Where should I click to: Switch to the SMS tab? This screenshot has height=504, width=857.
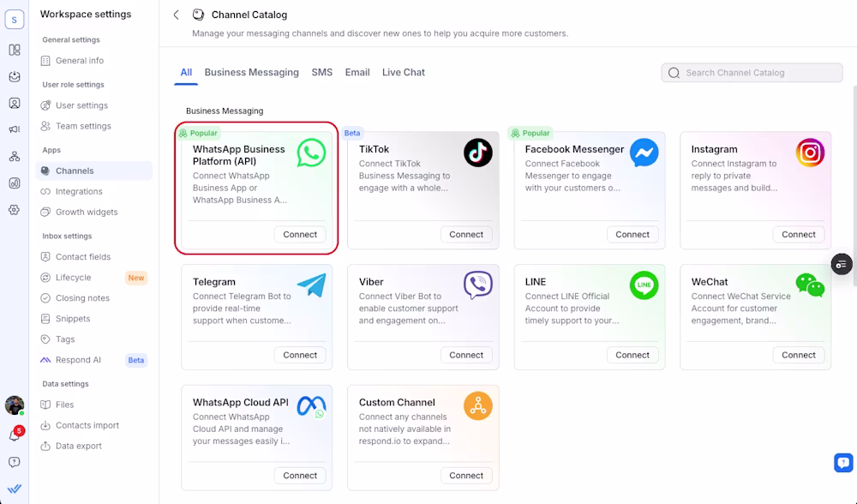click(322, 72)
